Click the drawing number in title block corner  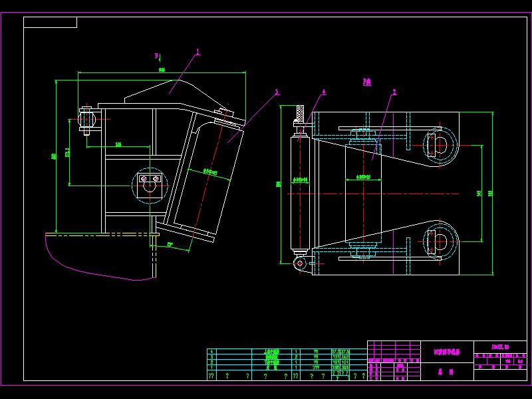click(x=501, y=346)
